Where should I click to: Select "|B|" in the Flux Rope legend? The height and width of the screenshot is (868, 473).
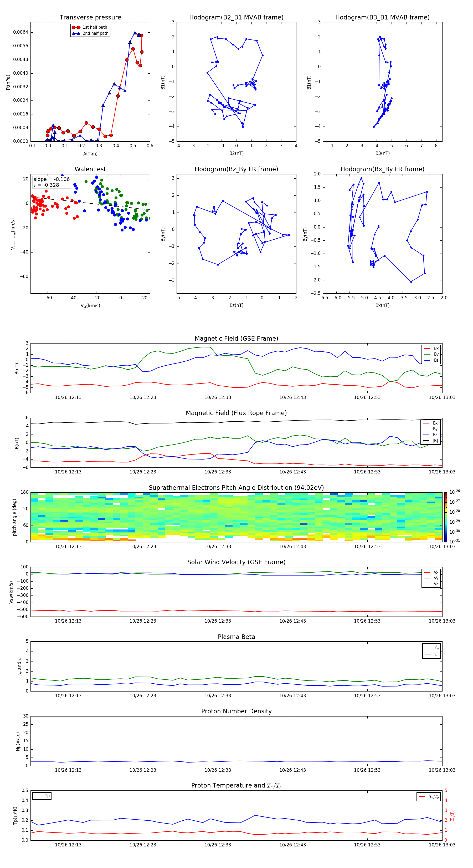point(431,441)
